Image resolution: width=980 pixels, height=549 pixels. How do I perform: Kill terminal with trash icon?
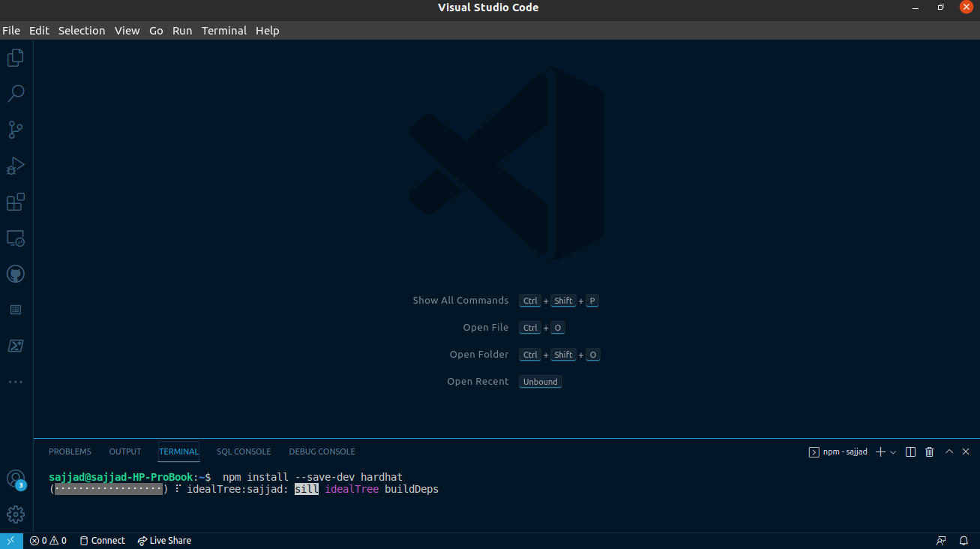pos(930,451)
